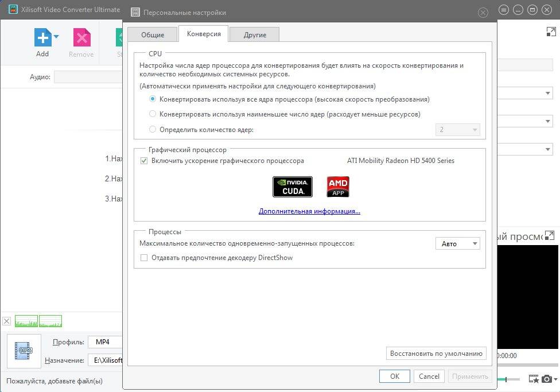Take a snapshot with the camera icon
Image resolution: width=560 pixels, height=392 pixels.
point(546,379)
